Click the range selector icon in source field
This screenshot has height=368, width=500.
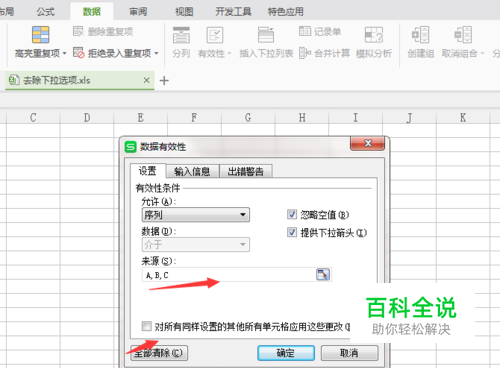(x=322, y=274)
